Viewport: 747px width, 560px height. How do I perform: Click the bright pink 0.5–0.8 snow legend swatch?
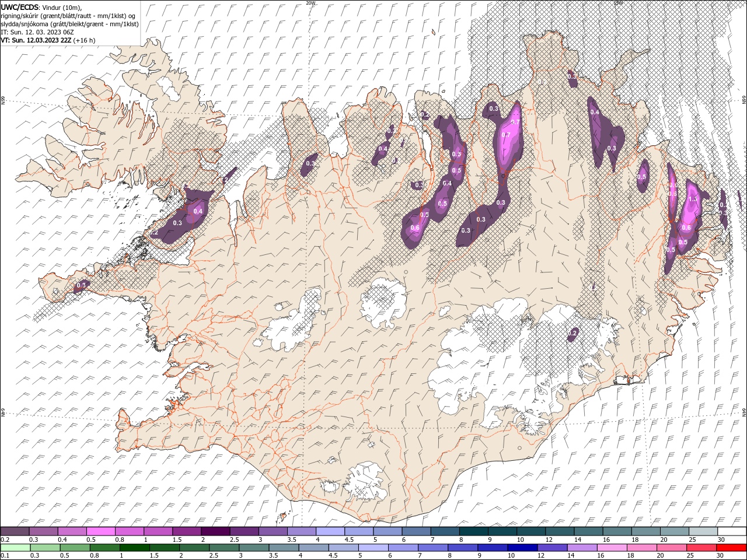click(x=101, y=531)
